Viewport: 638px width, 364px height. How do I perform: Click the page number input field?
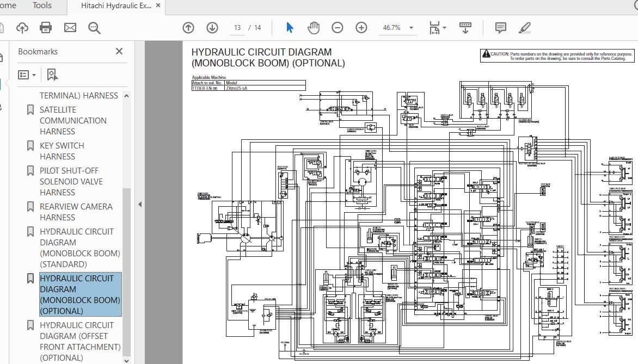[236, 27]
